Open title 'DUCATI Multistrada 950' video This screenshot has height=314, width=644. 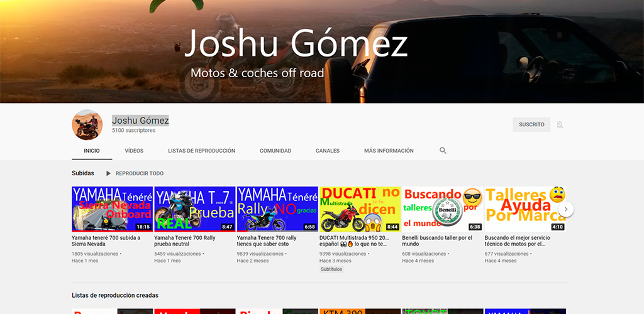click(353, 241)
